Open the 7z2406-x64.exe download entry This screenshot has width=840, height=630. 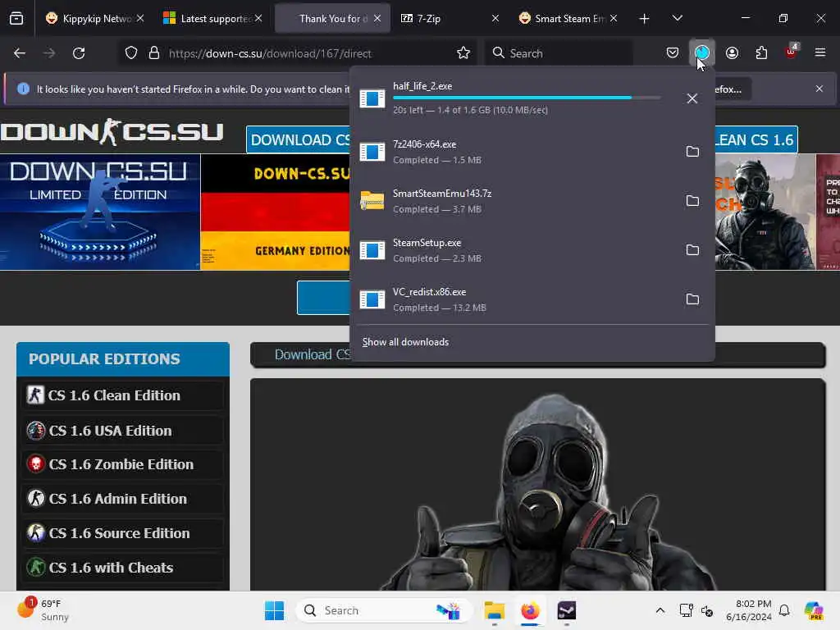click(514, 152)
